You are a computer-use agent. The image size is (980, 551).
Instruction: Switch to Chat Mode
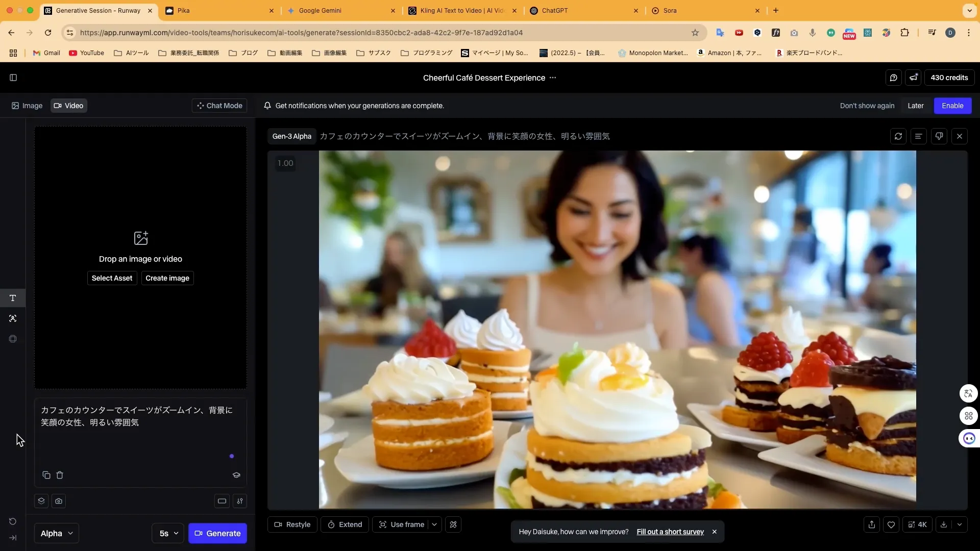219,106
